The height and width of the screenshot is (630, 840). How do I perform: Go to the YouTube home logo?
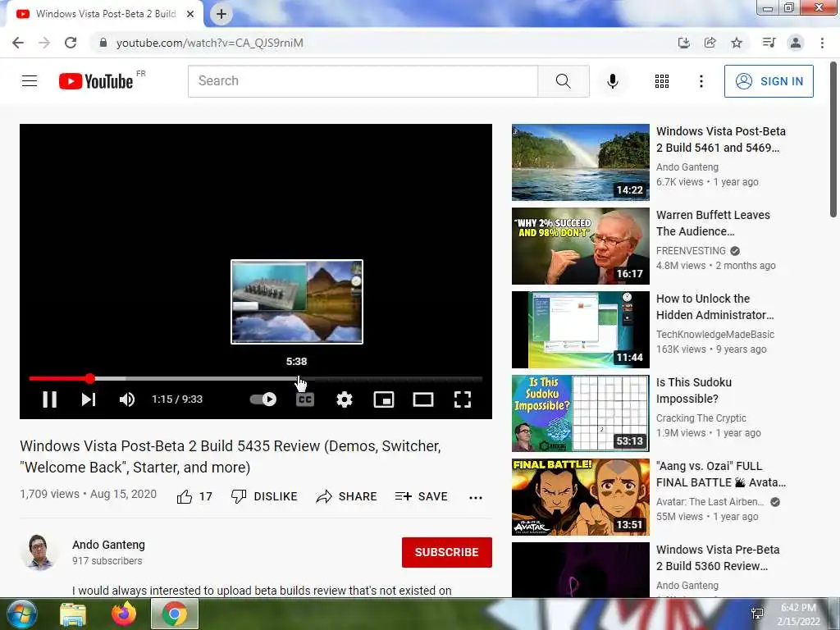97,81
